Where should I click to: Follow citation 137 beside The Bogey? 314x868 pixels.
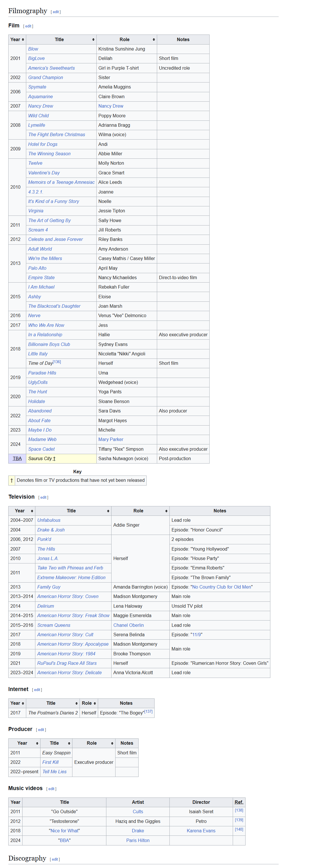click(x=148, y=711)
